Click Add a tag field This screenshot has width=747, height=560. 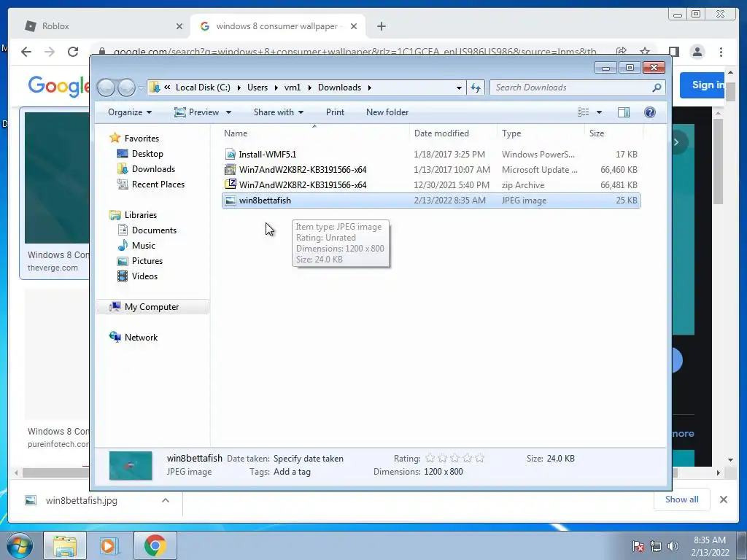(x=292, y=472)
